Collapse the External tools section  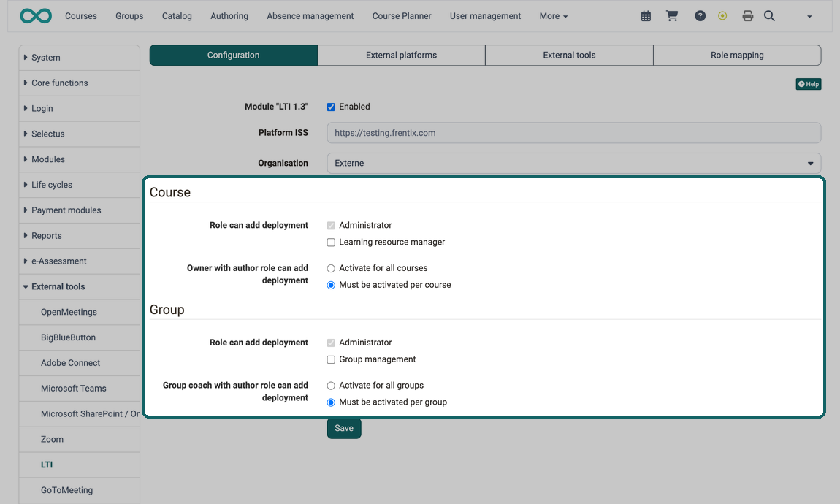point(80,286)
